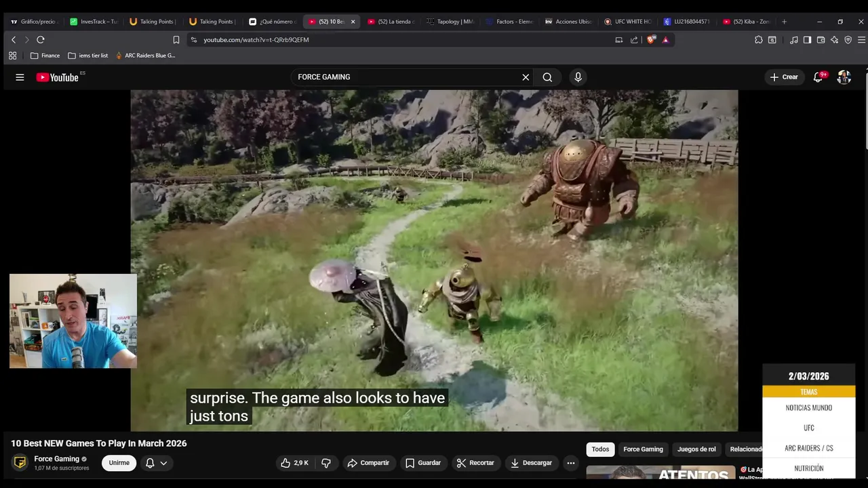Select the Todos filter chip

point(600,449)
